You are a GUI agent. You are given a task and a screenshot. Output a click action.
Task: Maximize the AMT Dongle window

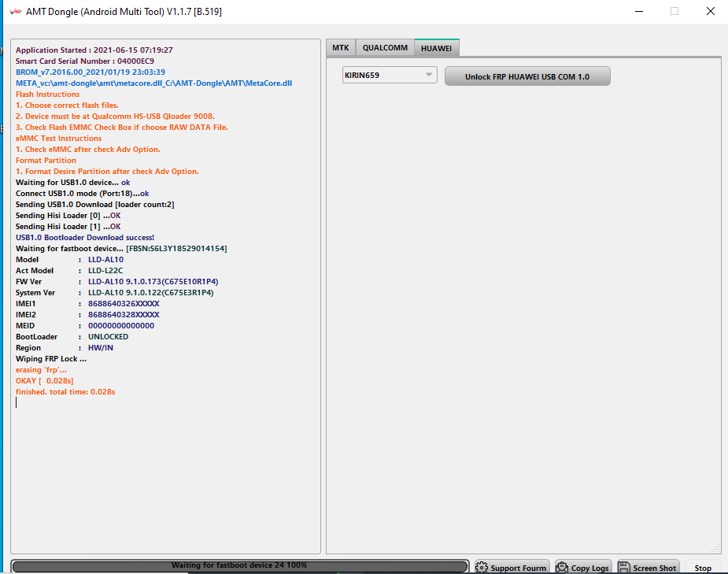674,11
